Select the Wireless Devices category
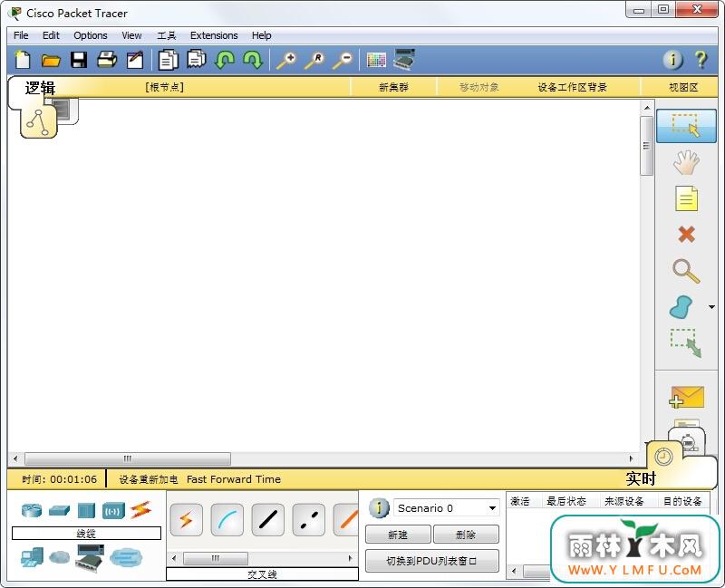725x588 pixels. click(114, 511)
